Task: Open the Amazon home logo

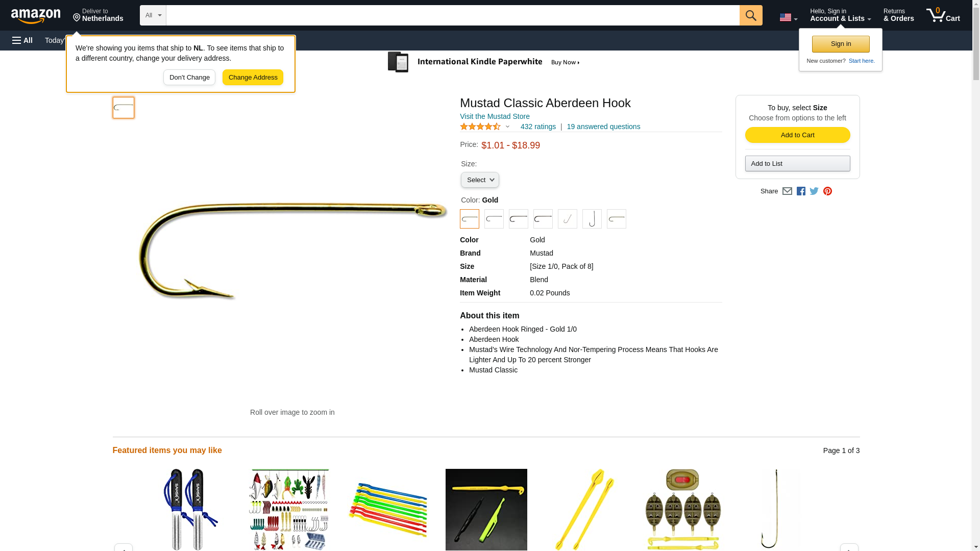Action: coord(36,16)
